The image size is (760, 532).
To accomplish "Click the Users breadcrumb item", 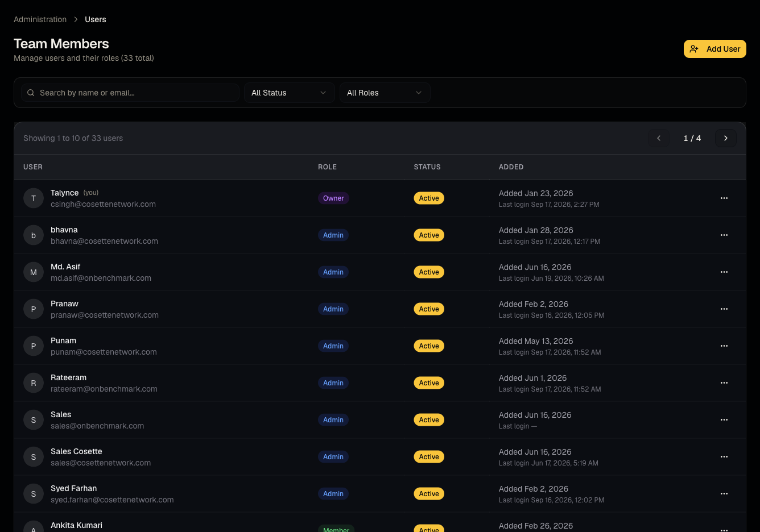I will (96, 19).
